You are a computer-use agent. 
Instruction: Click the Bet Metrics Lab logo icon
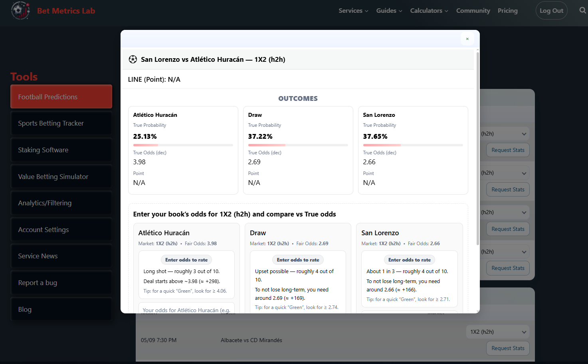(x=21, y=11)
